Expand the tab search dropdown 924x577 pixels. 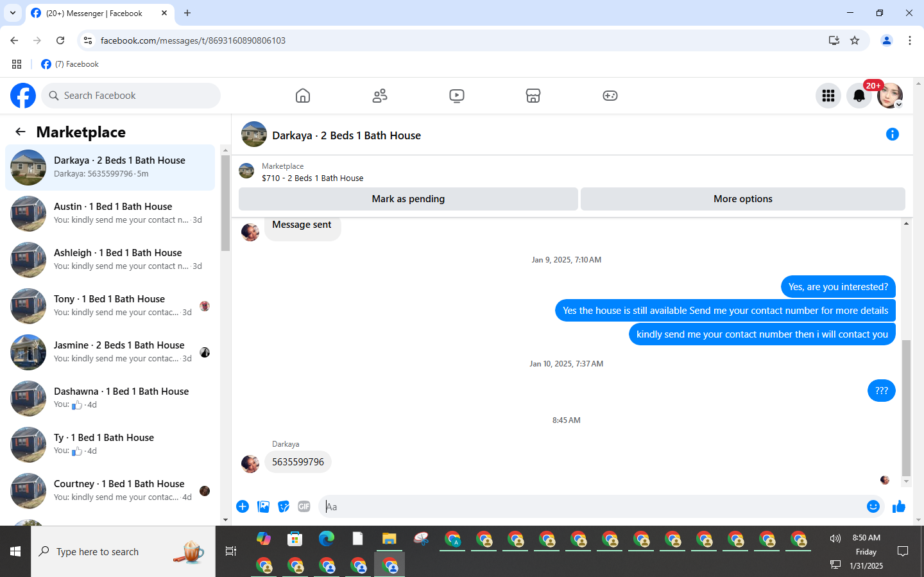[x=13, y=13]
